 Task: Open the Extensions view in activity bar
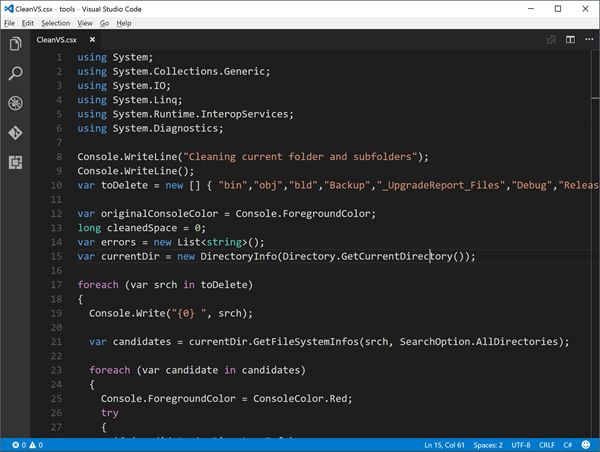(15, 163)
